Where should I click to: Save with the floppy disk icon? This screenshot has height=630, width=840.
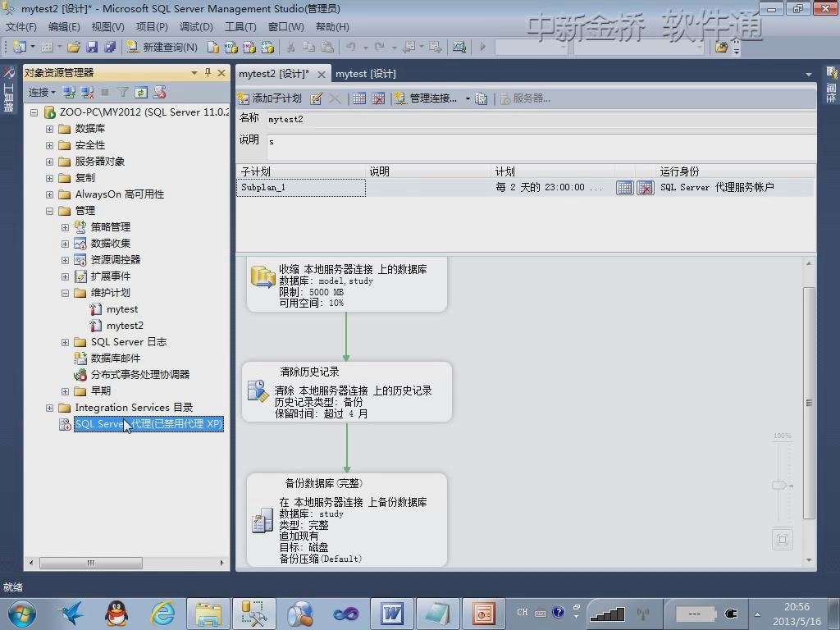click(x=92, y=47)
